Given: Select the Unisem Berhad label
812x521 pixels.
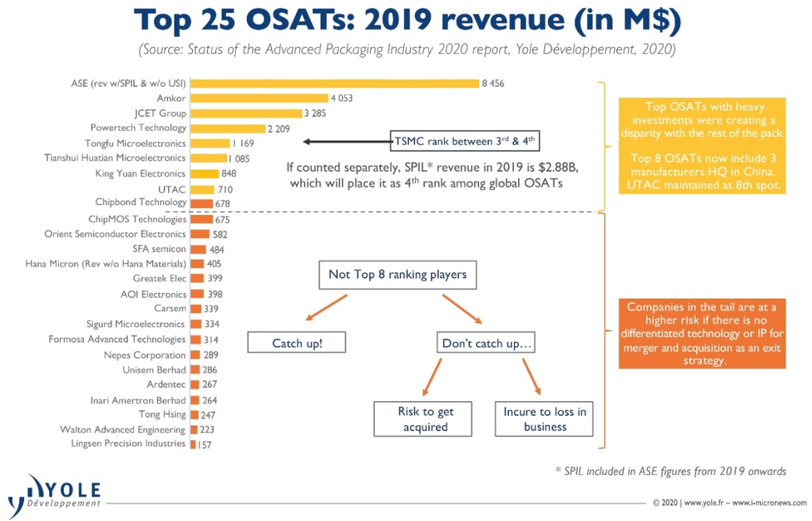Looking at the screenshot, I should point(154,371).
